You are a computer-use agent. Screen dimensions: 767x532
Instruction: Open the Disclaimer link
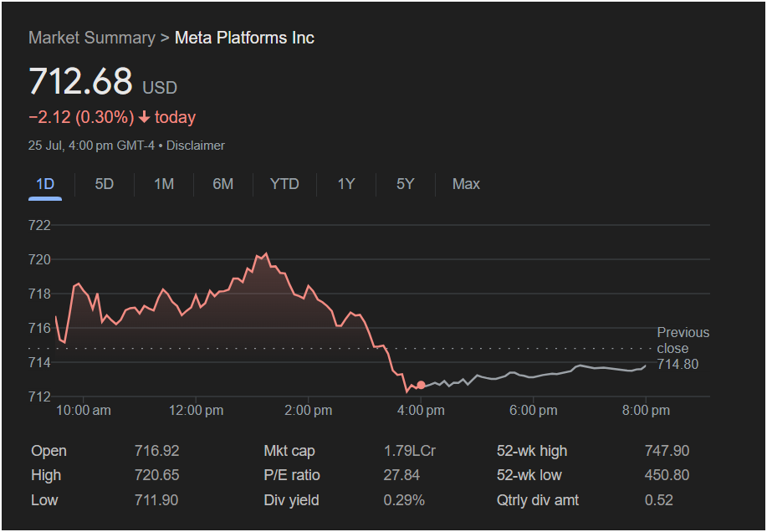coord(196,146)
